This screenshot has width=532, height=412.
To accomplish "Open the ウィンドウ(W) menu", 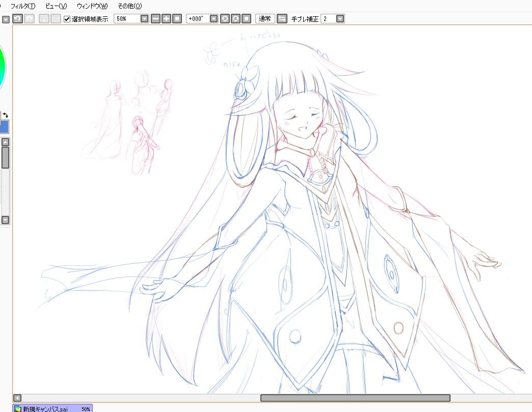I will click(x=92, y=6).
